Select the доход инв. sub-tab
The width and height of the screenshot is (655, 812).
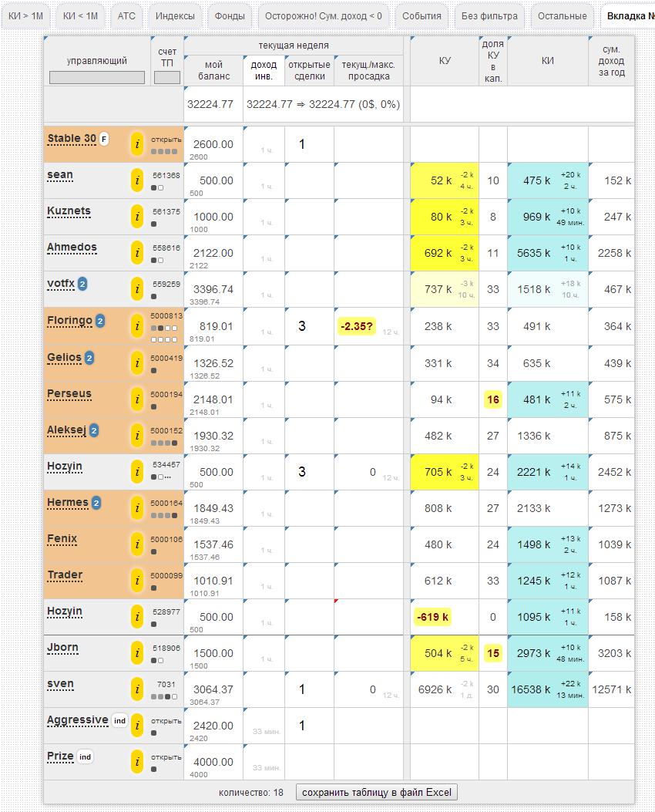pos(264,70)
